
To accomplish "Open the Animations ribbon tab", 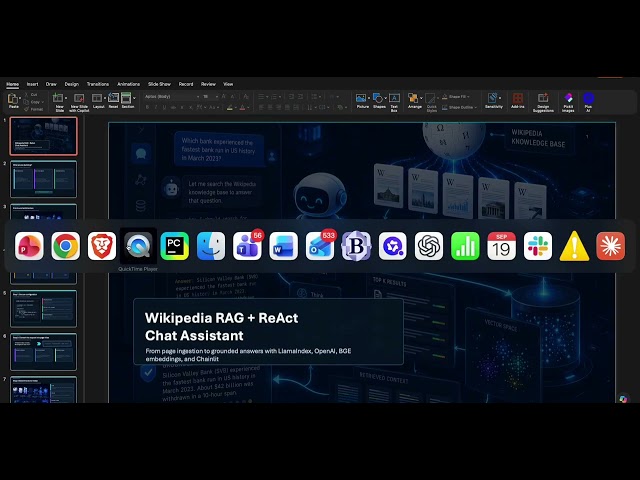I will [129, 84].
